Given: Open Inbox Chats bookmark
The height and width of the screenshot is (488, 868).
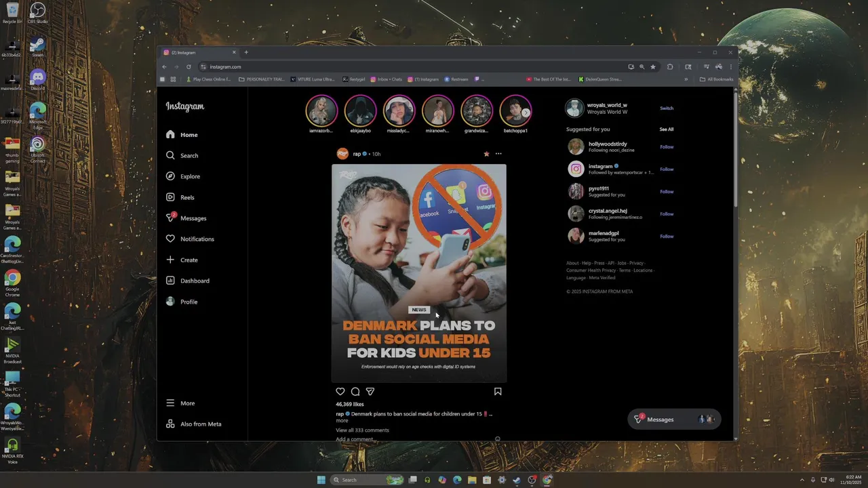Looking at the screenshot, I should pyautogui.click(x=386, y=79).
